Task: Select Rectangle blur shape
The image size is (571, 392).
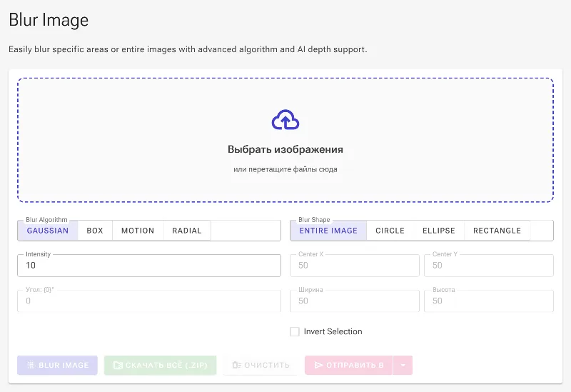Action: [497, 231]
